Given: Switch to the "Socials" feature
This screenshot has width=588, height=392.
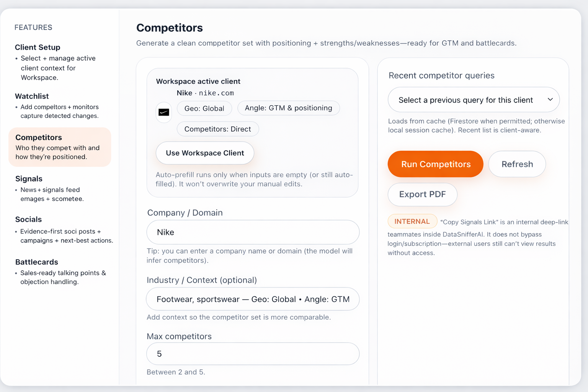Looking at the screenshot, I should tap(28, 219).
